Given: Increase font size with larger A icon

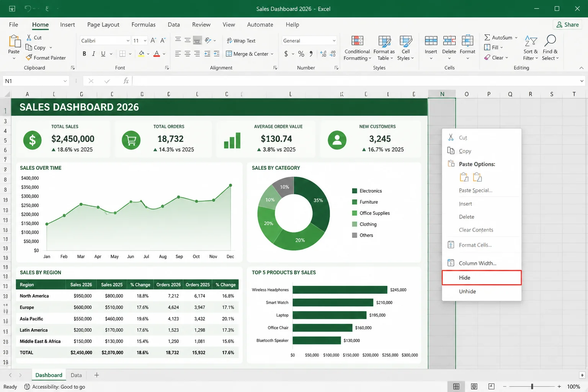Looking at the screenshot, I should point(153,40).
